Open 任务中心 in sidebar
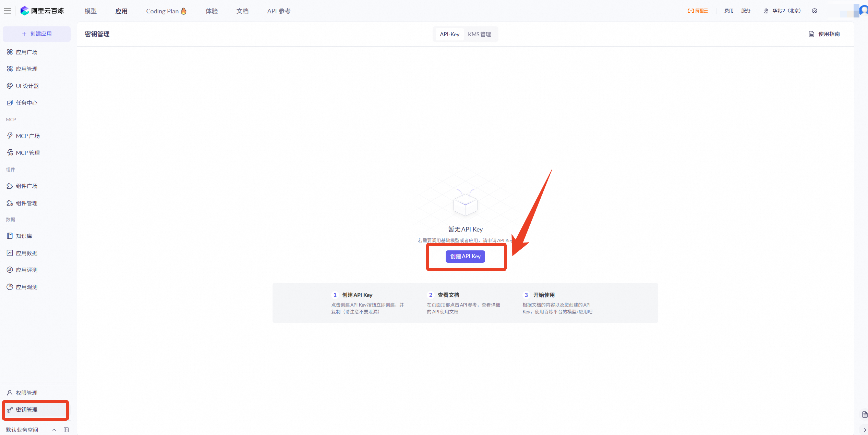 point(26,103)
